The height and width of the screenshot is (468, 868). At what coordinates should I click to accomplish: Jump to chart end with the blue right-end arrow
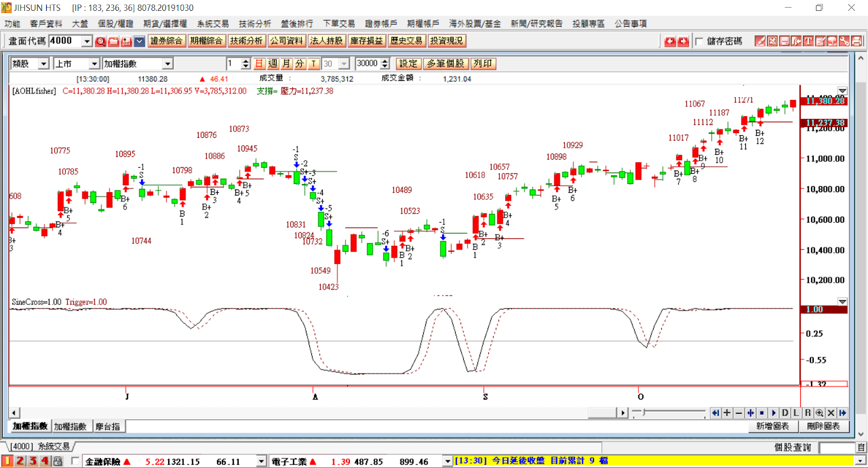coord(843,413)
